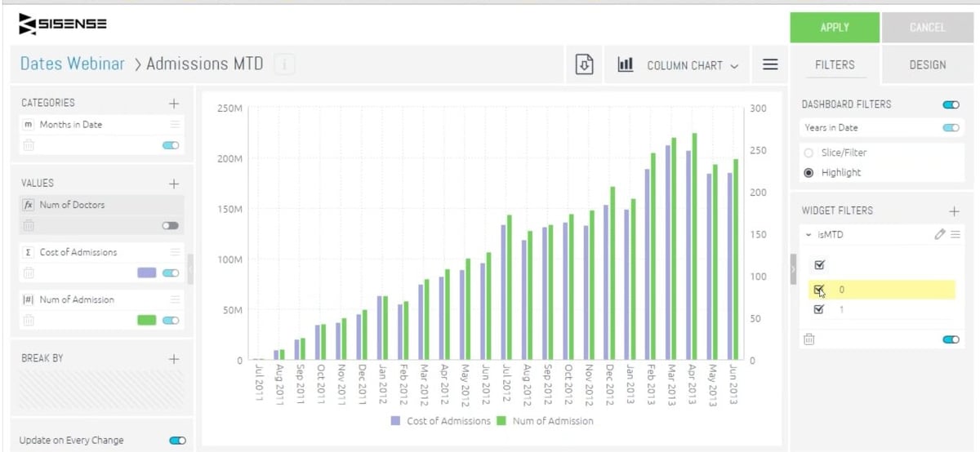Switch to the Filters tab
Screen dimensions: 980x452
coord(835,65)
